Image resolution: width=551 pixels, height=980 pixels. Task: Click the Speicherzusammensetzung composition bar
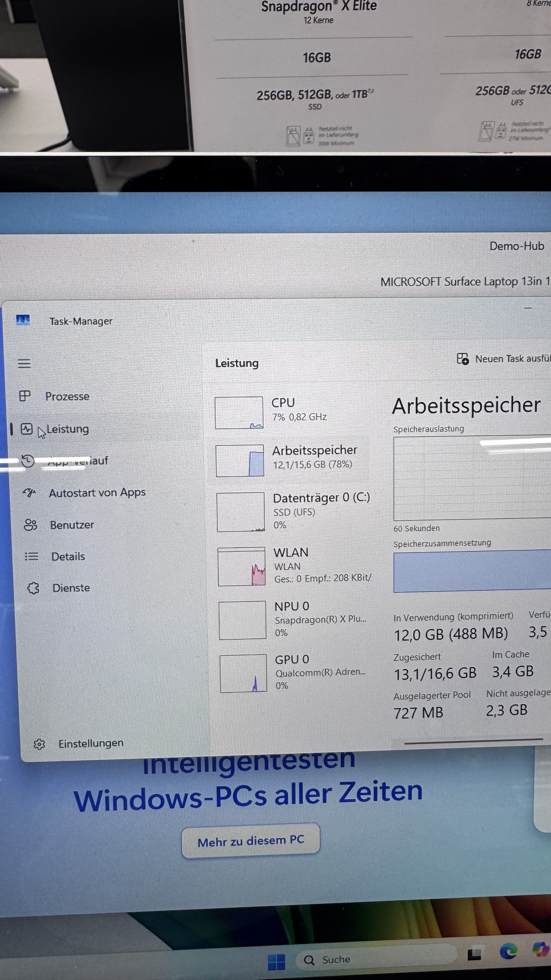point(472,571)
